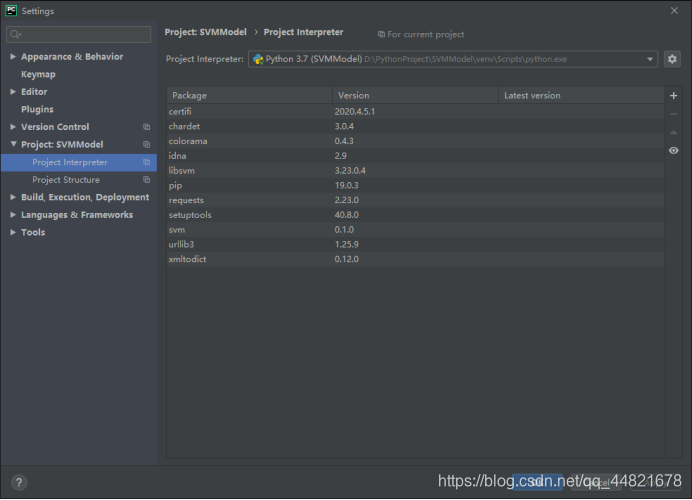Click For current project label icon
The height and width of the screenshot is (500, 692).
click(381, 34)
